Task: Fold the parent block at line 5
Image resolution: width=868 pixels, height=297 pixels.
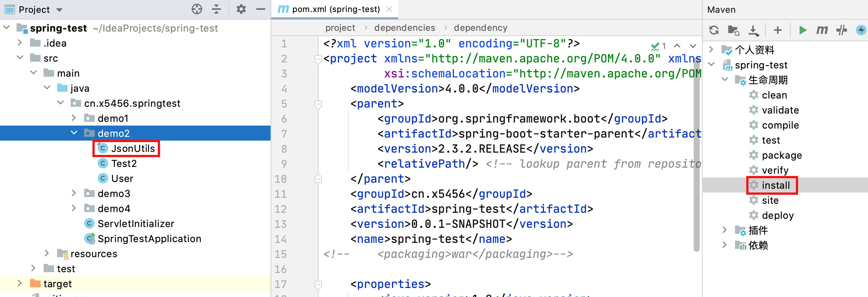Action: [x=318, y=104]
